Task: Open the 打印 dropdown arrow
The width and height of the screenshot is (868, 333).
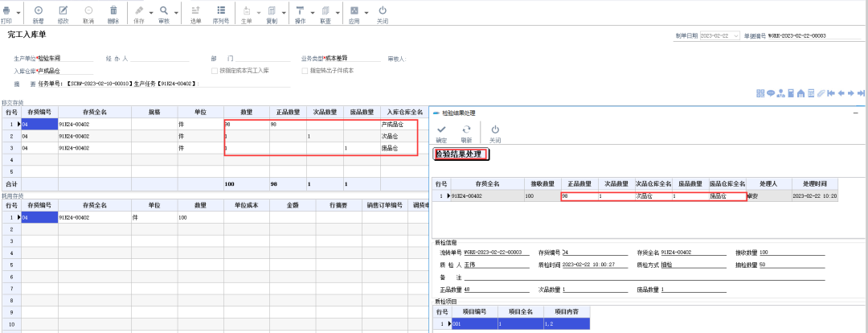Action: [18, 13]
